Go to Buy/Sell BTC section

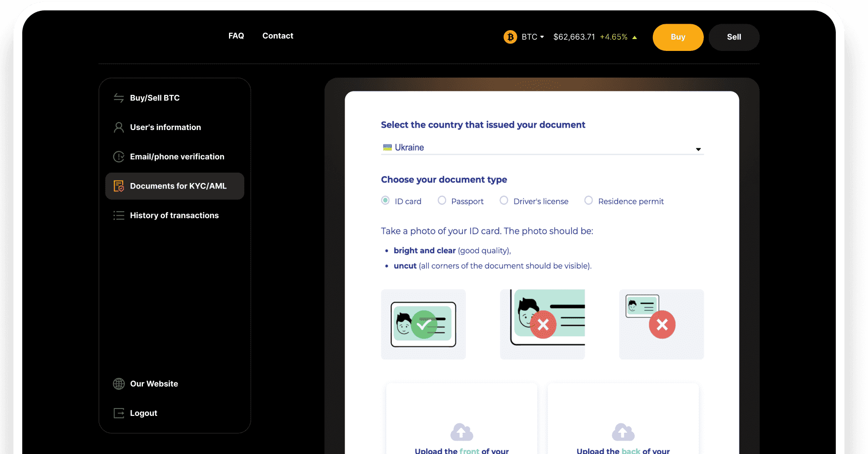tap(175, 98)
